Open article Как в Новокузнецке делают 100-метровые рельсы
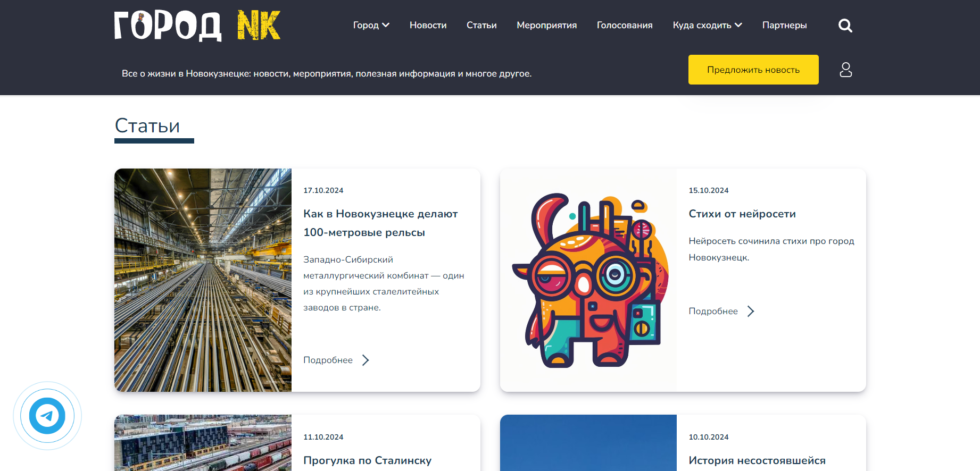Screen dimensions: 980x471 click(380, 223)
